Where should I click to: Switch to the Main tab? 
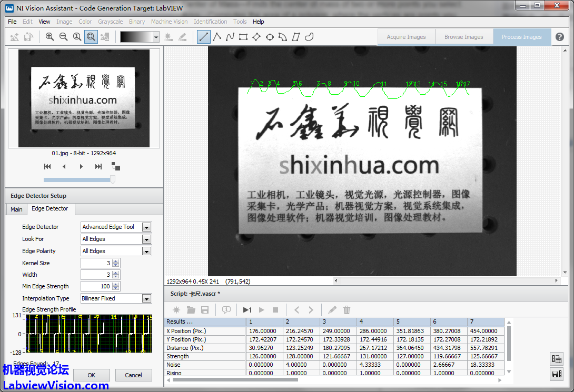click(x=17, y=209)
